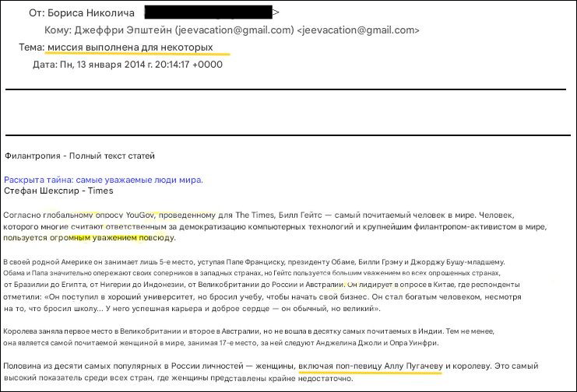Click highlighted text about Аллу Пугачеву
The width and height of the screenshot is (577, 392).
click(370, 366)
